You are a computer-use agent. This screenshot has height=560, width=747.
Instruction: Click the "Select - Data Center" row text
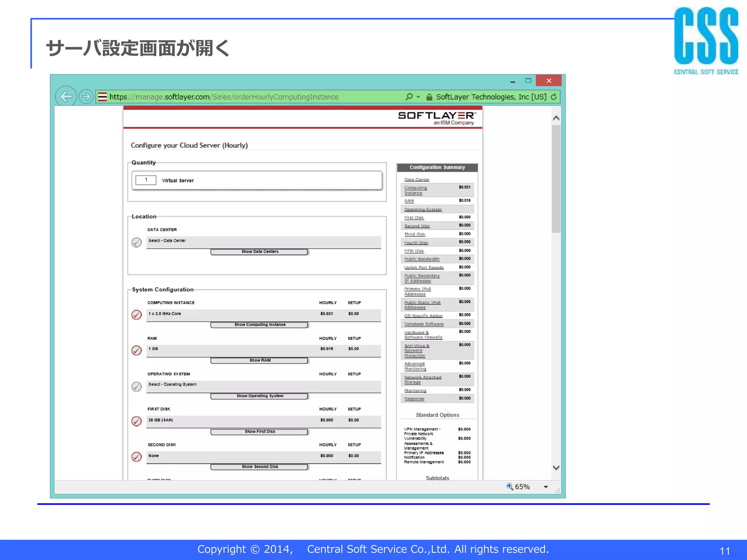[167, 241]
